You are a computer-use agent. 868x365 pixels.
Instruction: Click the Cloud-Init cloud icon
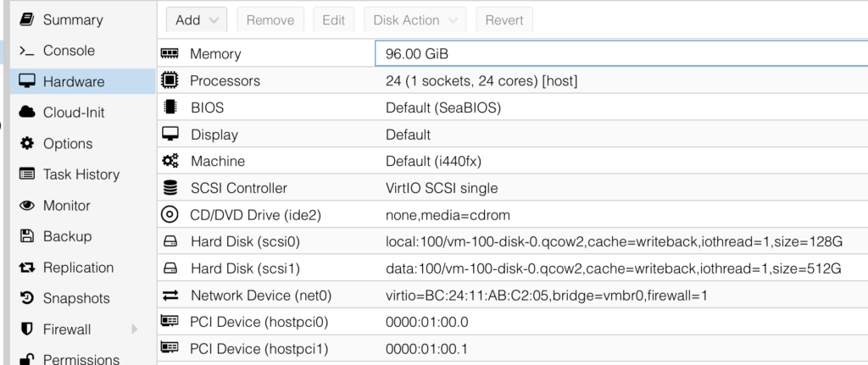[26, 113]
